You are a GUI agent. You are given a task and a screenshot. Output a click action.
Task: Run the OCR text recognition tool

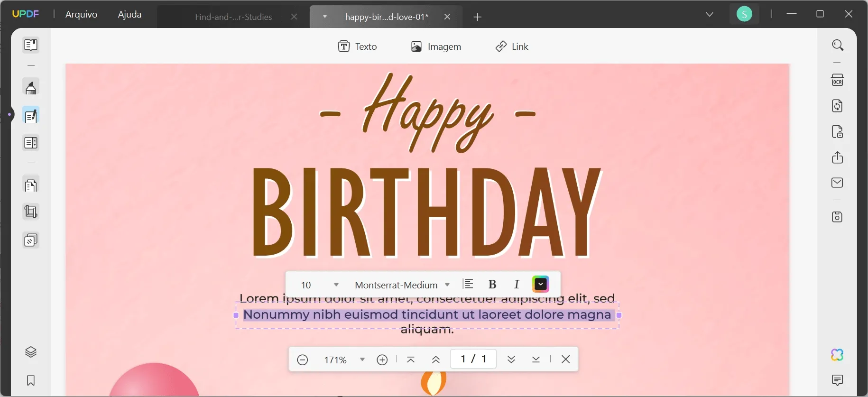click(838, 80)
